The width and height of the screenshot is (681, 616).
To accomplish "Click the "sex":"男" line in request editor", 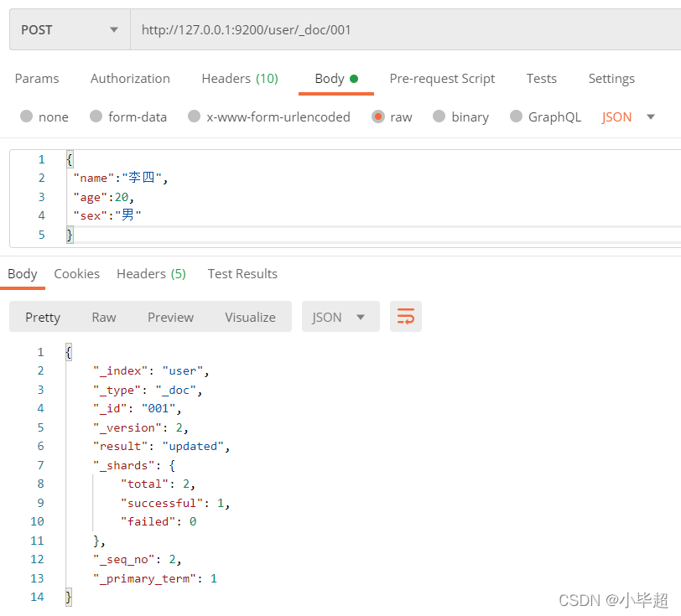I will coord(107,215).
